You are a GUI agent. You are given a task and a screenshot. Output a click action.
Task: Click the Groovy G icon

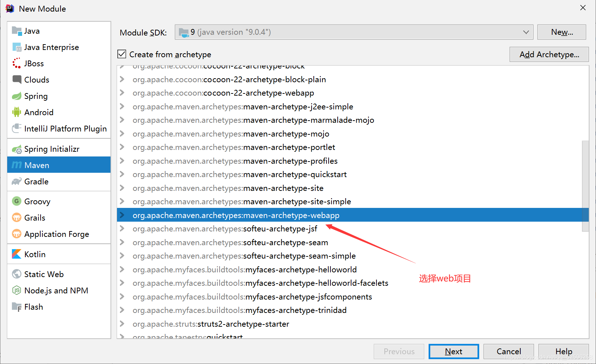tap(17, 201)
